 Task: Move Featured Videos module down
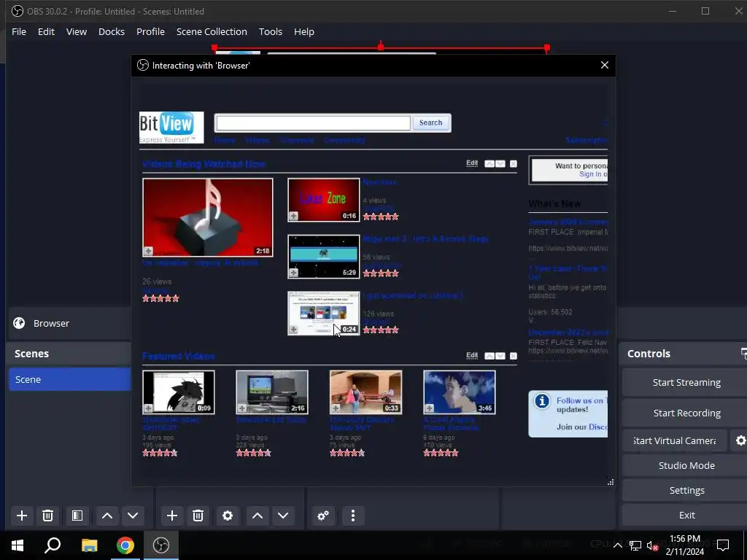point(500,356)
